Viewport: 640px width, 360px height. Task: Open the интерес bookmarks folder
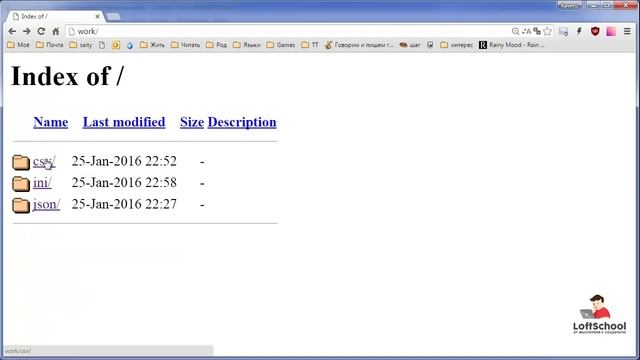[x=457, y=45]
